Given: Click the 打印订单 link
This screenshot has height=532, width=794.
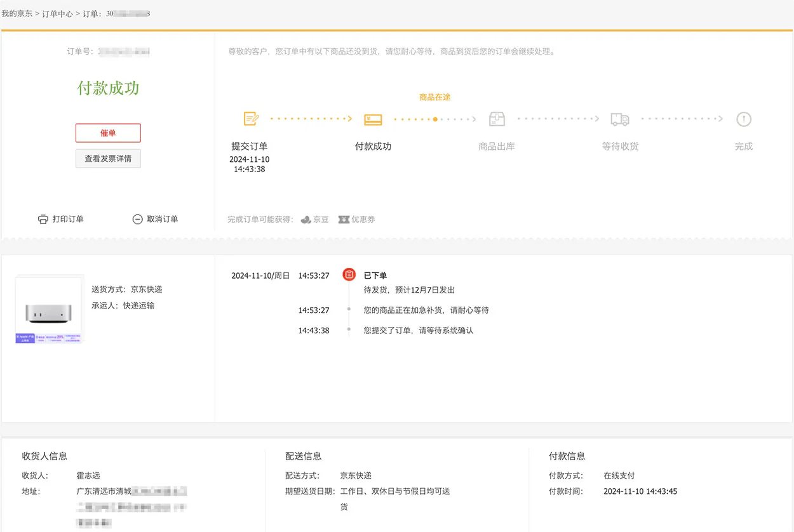Looking at the screenshot, I should coord(68,219).
